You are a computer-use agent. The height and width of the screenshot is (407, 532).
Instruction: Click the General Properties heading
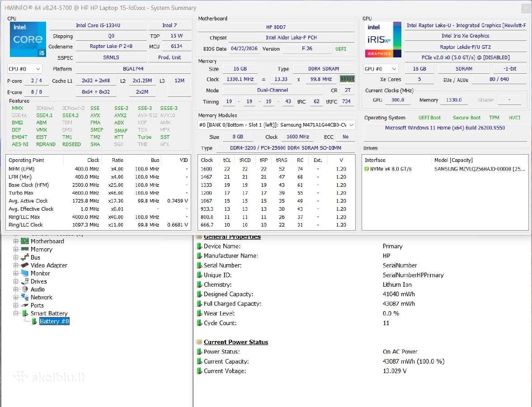(232, 237)
